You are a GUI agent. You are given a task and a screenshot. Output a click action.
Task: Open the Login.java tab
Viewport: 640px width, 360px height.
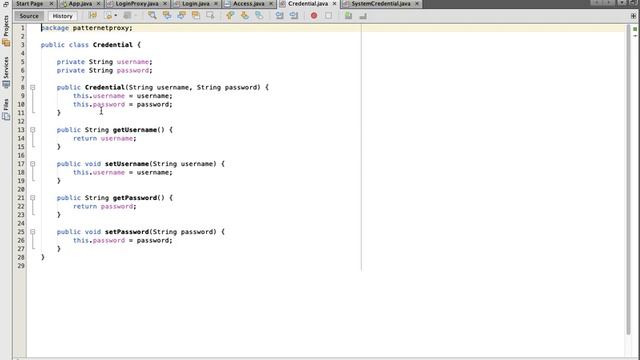click(x=196, y=3)
